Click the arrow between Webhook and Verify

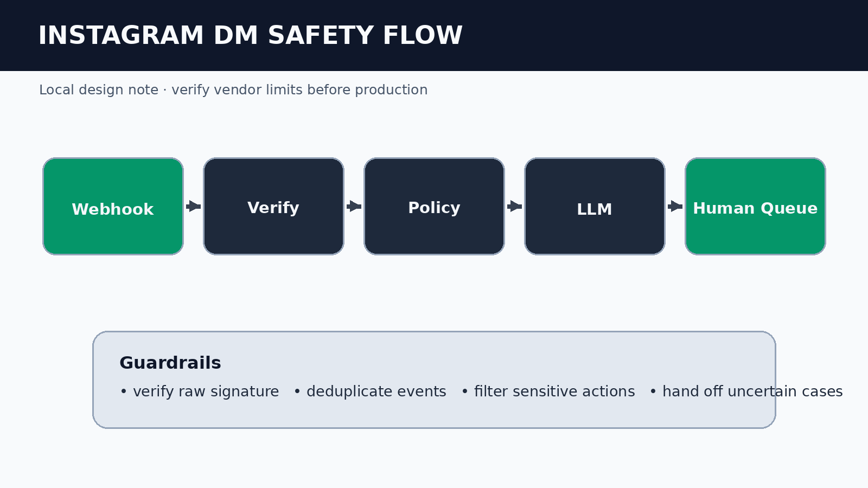[x=194, y=206]
